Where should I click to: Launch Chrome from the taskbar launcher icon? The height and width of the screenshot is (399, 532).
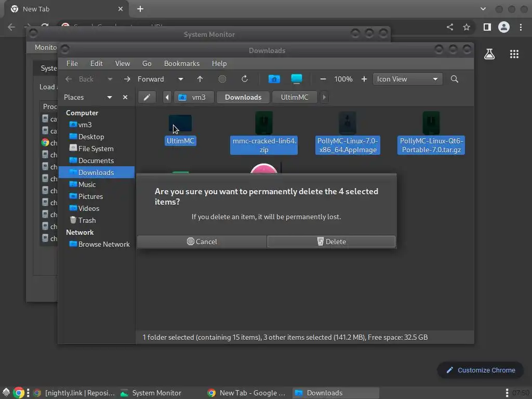19,393
